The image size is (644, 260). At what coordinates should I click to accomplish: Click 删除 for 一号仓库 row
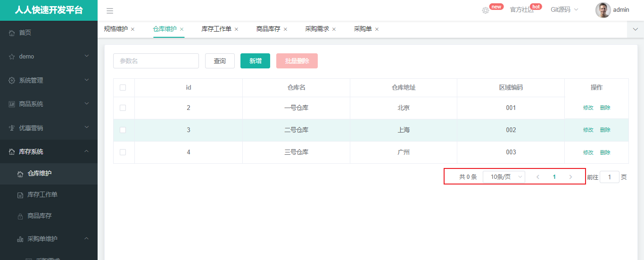[x=605, y=108]
